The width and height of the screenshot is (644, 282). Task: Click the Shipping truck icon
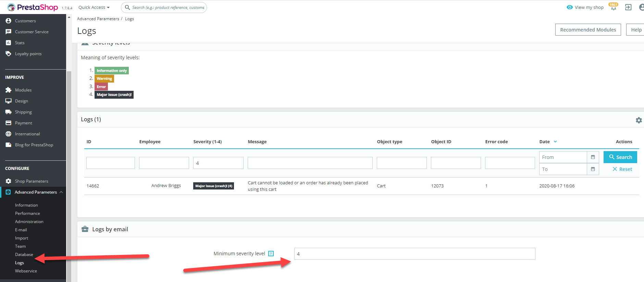(x=9, y=112)
